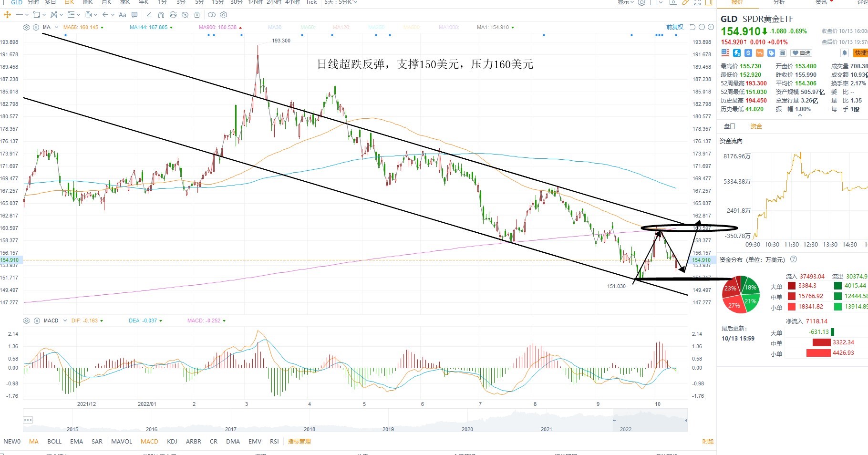The image size is (868, 455).
Task: Open MA indicator settings gear
Action: pyautogui.click(x=26, y=27)
